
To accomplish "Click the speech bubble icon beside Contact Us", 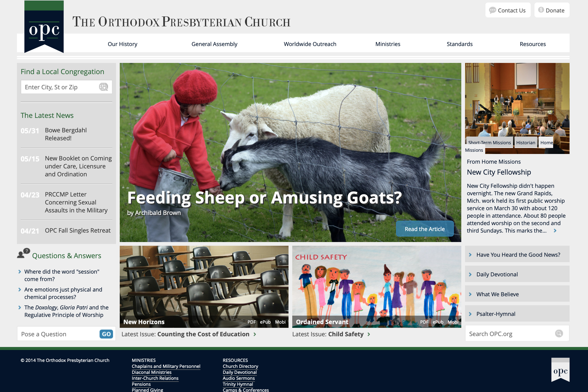I will tap(492, 10).
